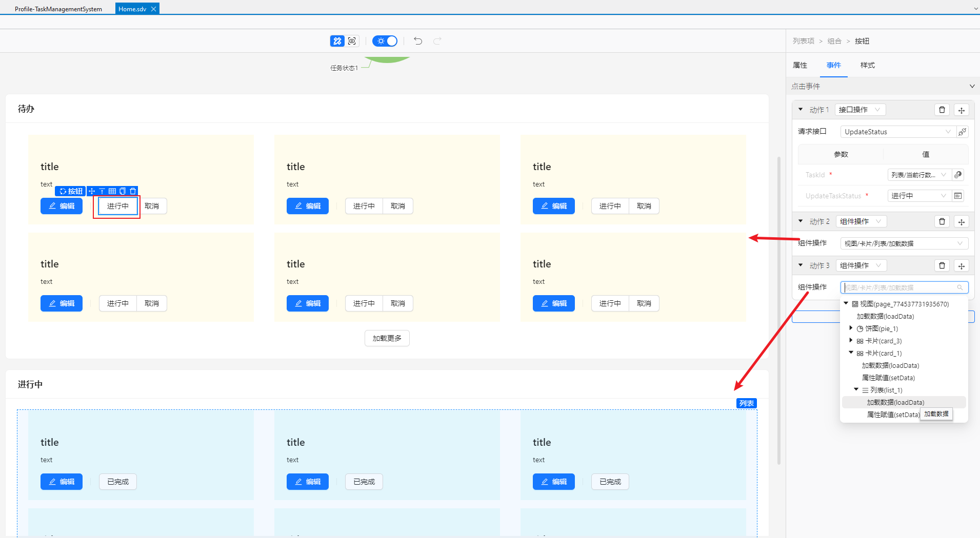Delete 动作 2 with its trash icon
This screenshot has width=980, height=538.
942,221
